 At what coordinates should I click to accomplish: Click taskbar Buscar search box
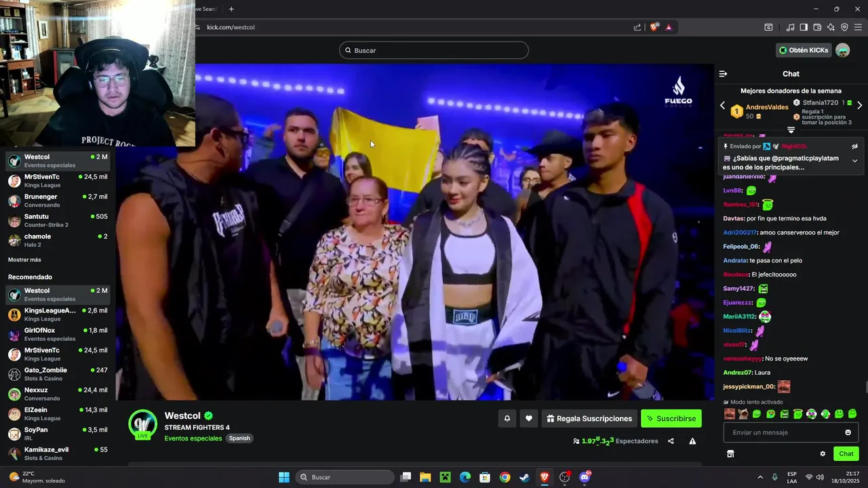(x=345, y=477)
